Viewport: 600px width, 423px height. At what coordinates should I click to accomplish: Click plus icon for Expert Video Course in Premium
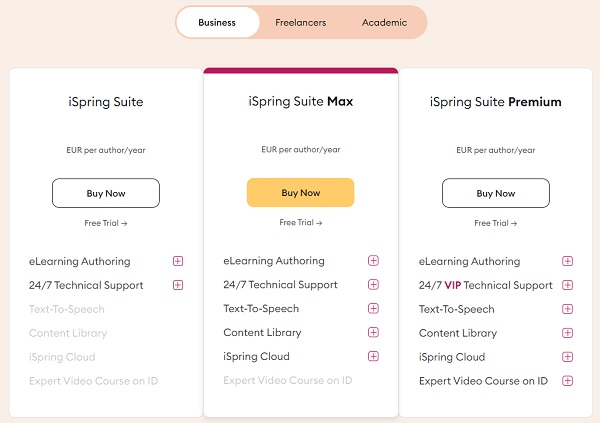[568, 381]
